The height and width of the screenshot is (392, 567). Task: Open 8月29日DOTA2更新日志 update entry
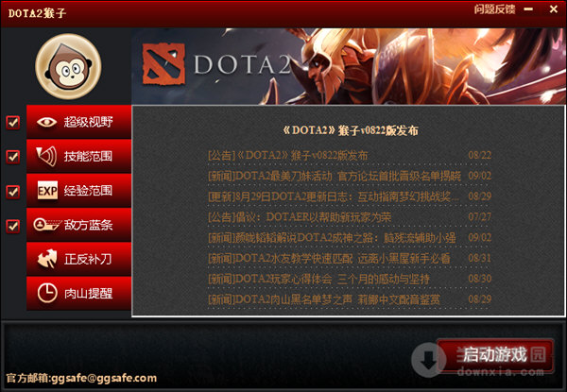(x=350, y=196)
